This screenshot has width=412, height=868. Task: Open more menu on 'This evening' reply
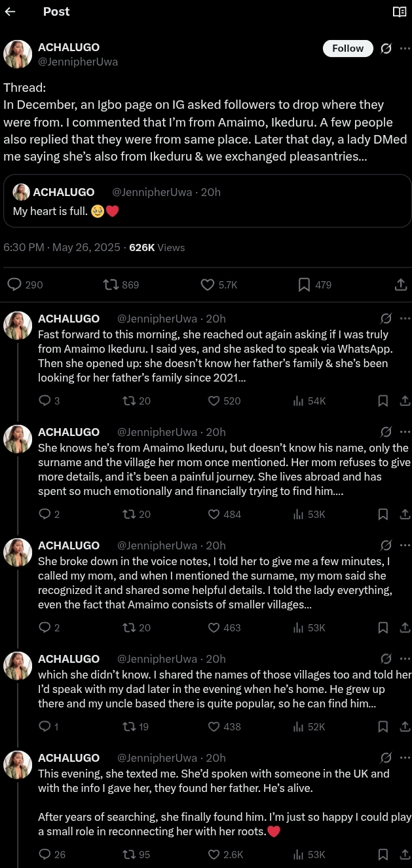pos(404,758)
